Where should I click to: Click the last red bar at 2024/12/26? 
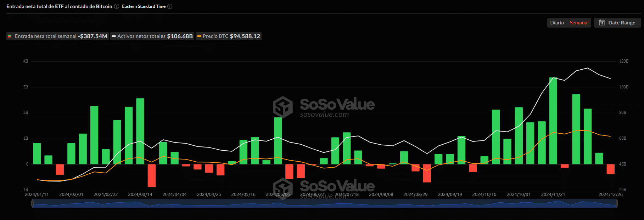point(610,169)
